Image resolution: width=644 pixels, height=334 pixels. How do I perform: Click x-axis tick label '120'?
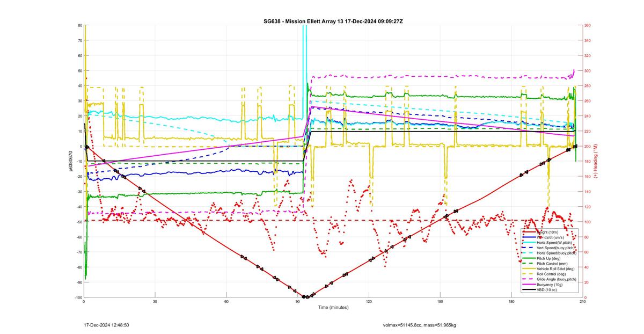[369, 302]
